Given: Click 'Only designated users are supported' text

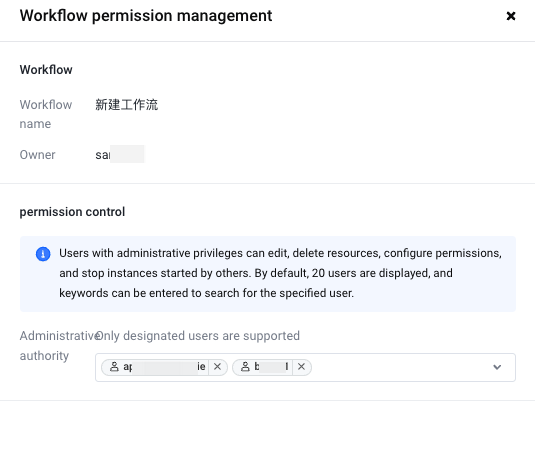Looking at the screenshot, I should tap(198, 336).
